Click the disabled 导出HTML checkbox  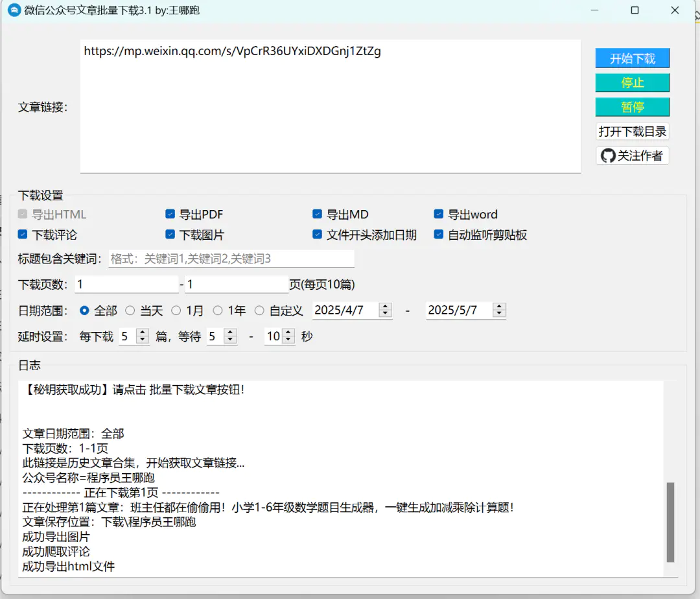pyautogui.click(x=23, y=214)
